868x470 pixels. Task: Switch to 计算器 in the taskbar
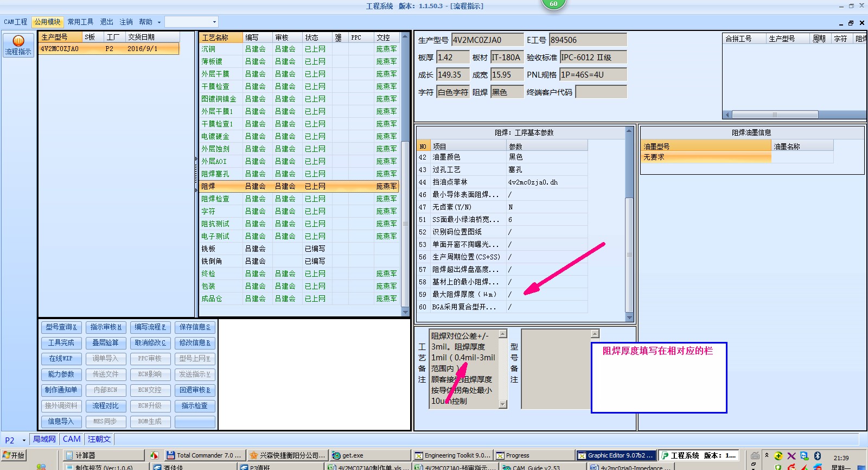(103, 455)
